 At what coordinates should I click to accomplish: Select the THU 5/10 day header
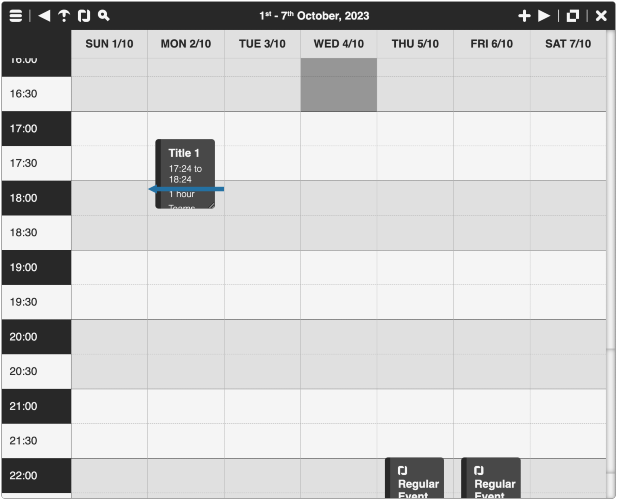(415, 44)
